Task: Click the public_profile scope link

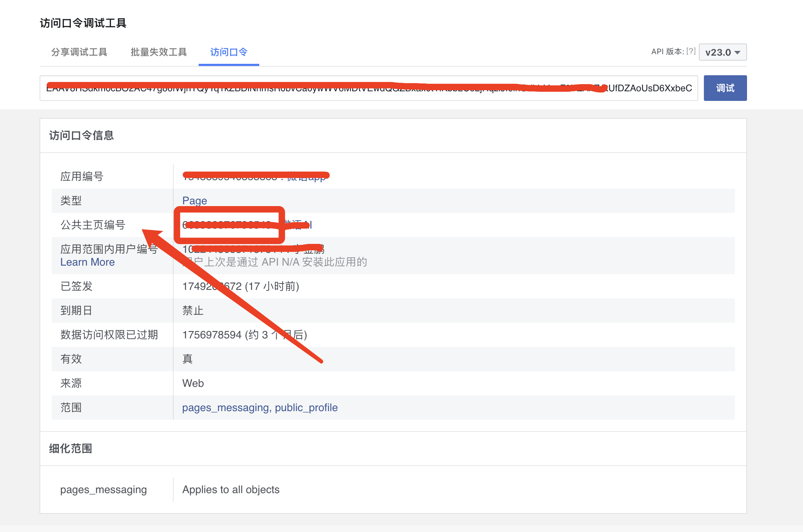Action: (306, 408)
